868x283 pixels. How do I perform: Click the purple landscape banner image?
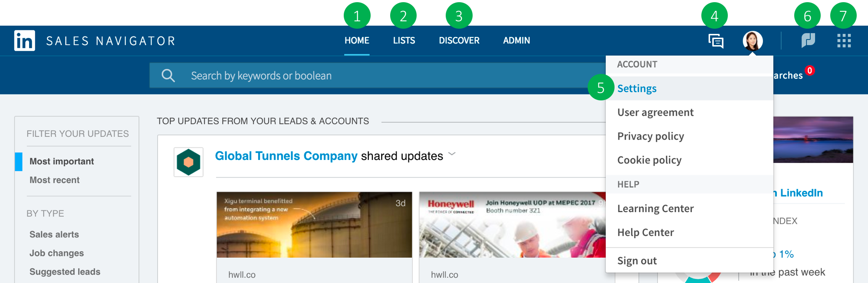point(813,140)
